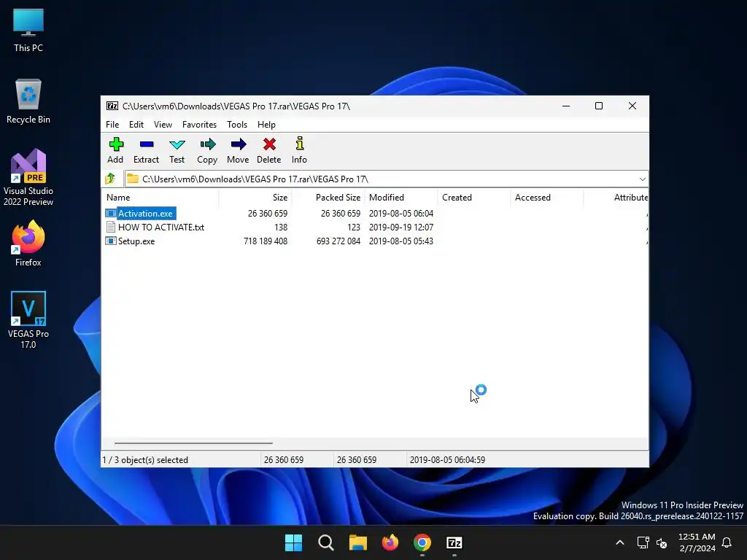Open Chrome from the taskbar
The image size is (747, 560).
(x=422, y=542)
